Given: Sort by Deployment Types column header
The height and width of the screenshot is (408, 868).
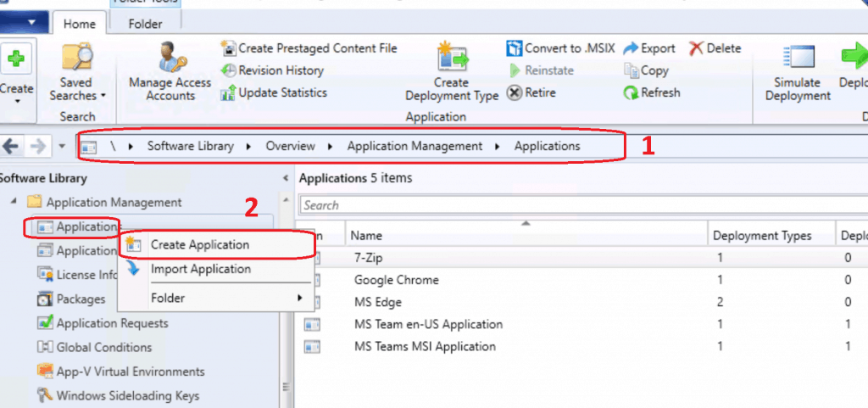Looking at the screenshot, I should coord(771,236).
